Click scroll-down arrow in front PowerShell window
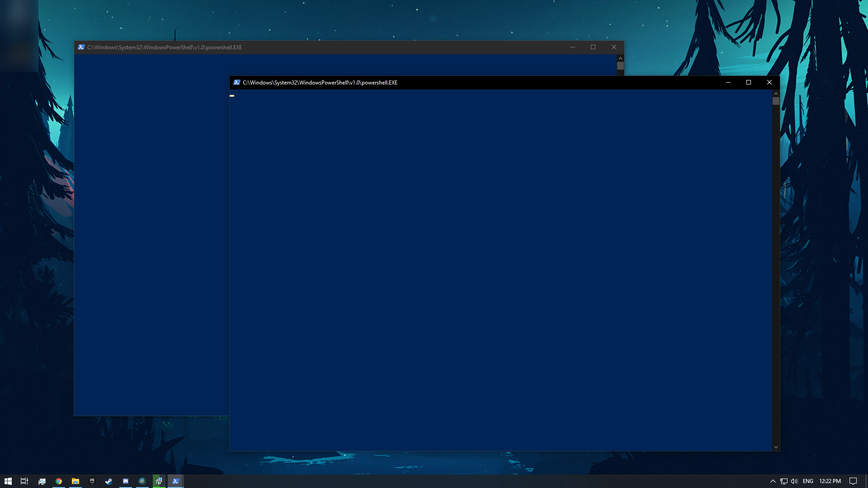The image size is (868, 488). (776, 447)
